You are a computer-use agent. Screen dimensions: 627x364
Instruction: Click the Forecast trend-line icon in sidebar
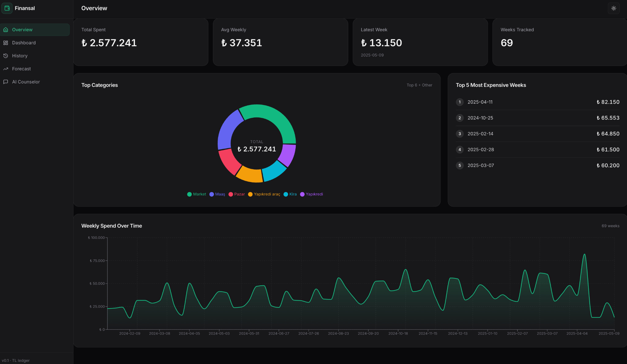point(6,69)
